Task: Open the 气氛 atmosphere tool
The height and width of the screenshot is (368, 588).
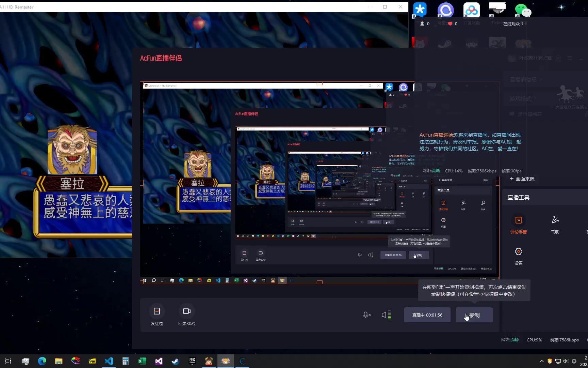Action: point(555,225)
